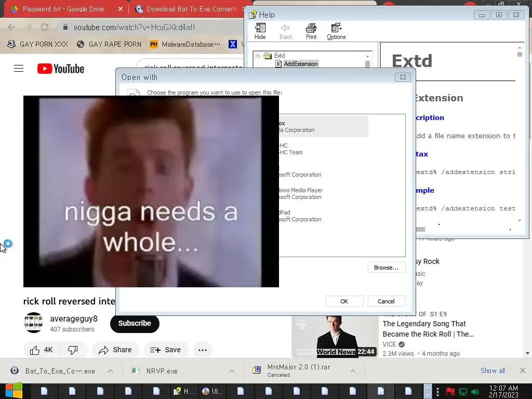Subscribe to averageguy8 channel
This screenshot has width=532, height=399.
[x=135, y=323]
